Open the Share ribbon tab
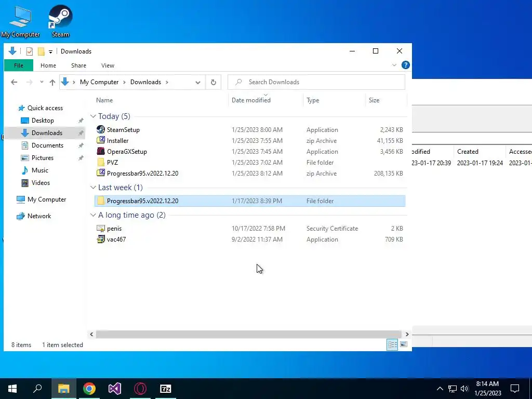Viewport: 532px width, 399px height. tap(78, 65)
